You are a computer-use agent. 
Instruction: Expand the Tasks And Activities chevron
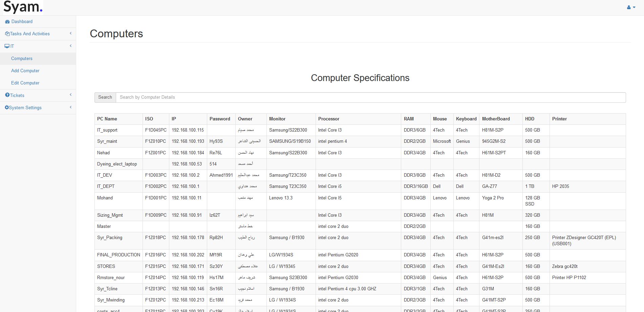point(70,33)
